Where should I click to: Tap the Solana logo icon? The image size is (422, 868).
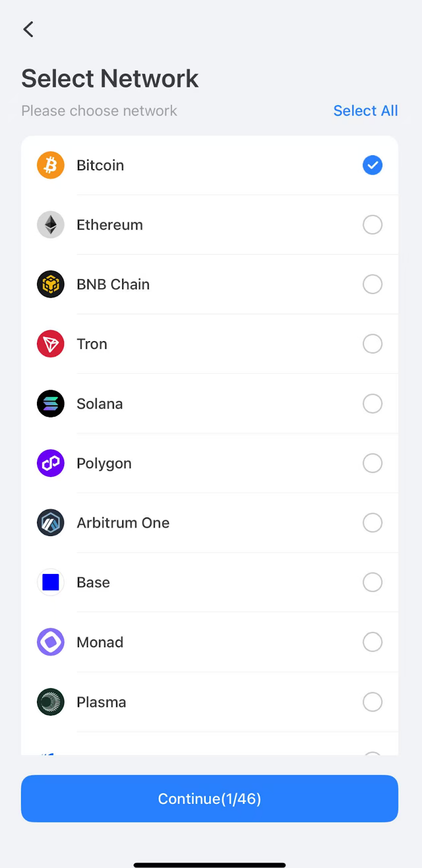click(x=51, y=404)
